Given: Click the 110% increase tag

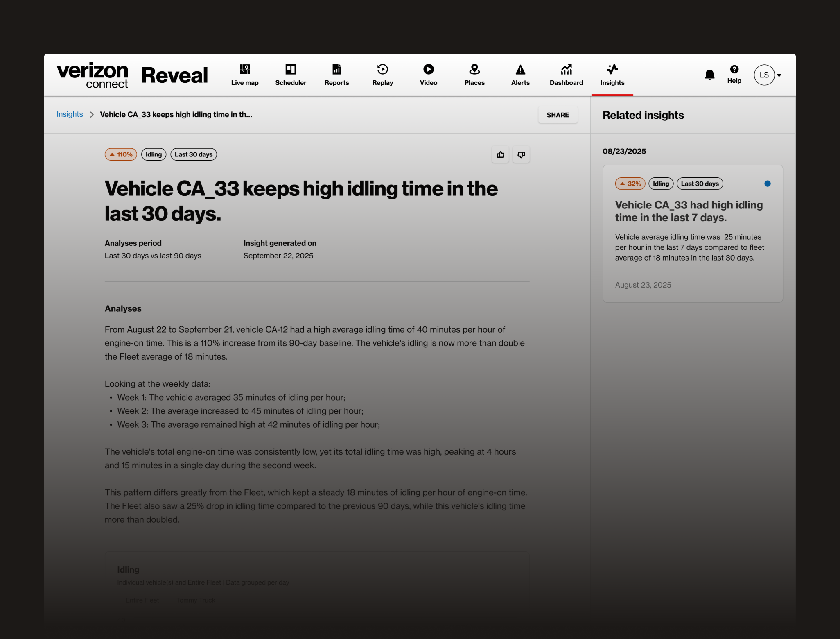Looking at the screenshot, I should [121, 154].
